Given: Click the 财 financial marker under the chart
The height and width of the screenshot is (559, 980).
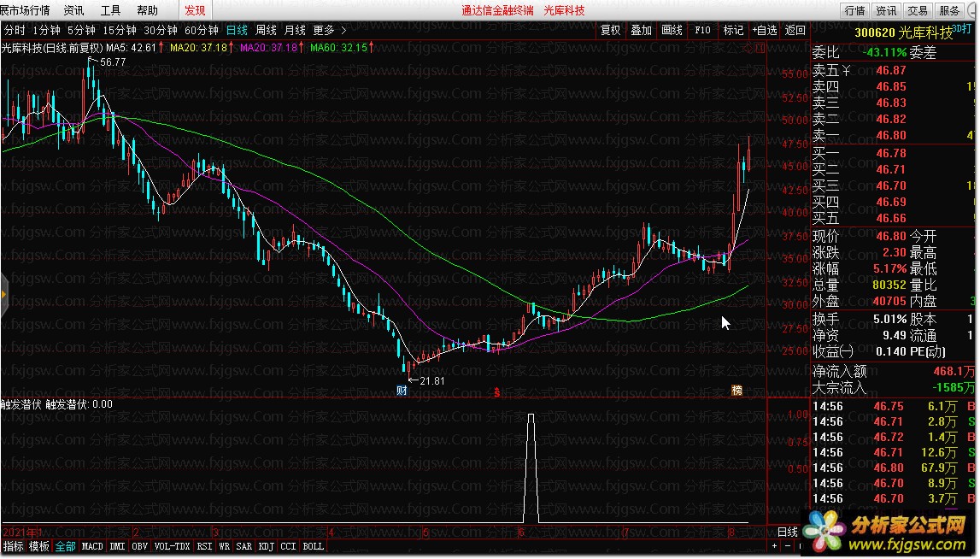Looking at the screenshot, I should click(402, 390).
